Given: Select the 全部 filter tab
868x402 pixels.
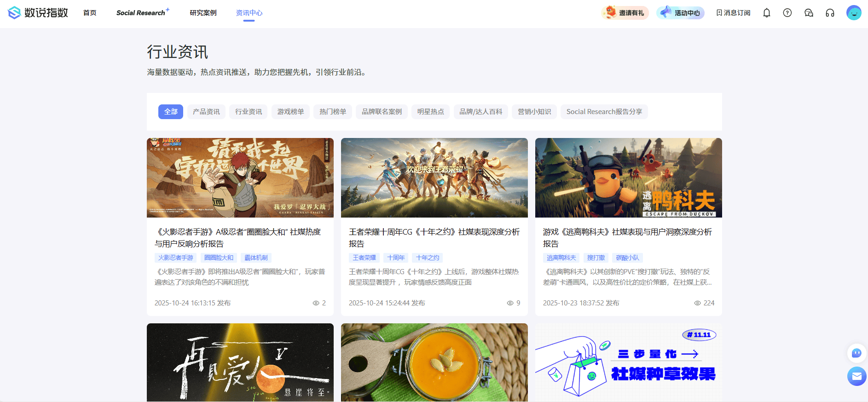Looking at the screenshot, I should tap(171, 112).
